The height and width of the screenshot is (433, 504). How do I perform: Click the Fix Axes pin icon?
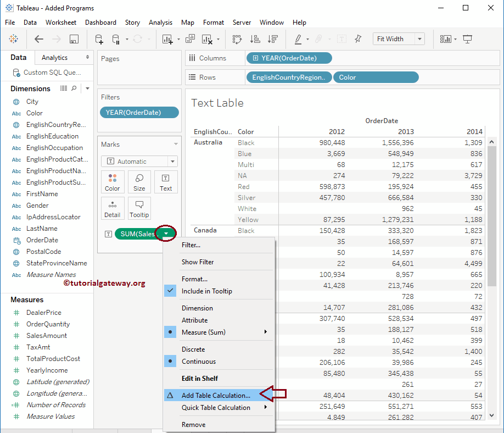(358, 39)
